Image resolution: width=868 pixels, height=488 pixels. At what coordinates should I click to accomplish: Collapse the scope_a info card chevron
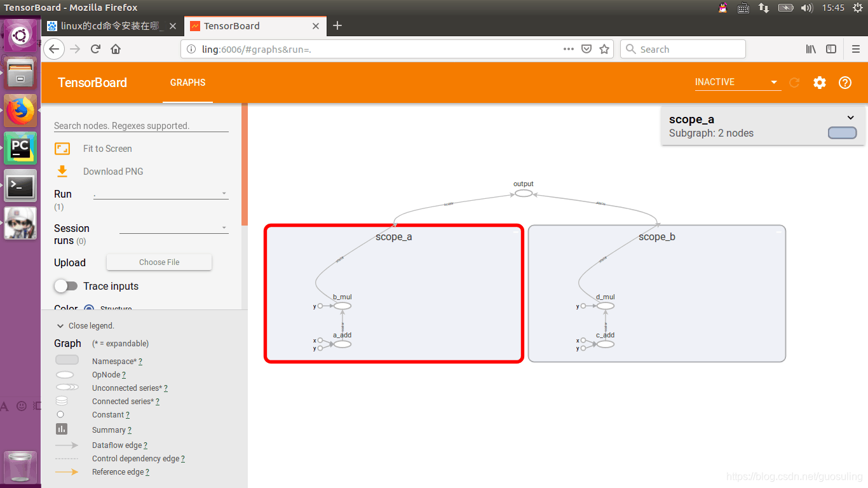pyautogui.click(x=851, y=118)
